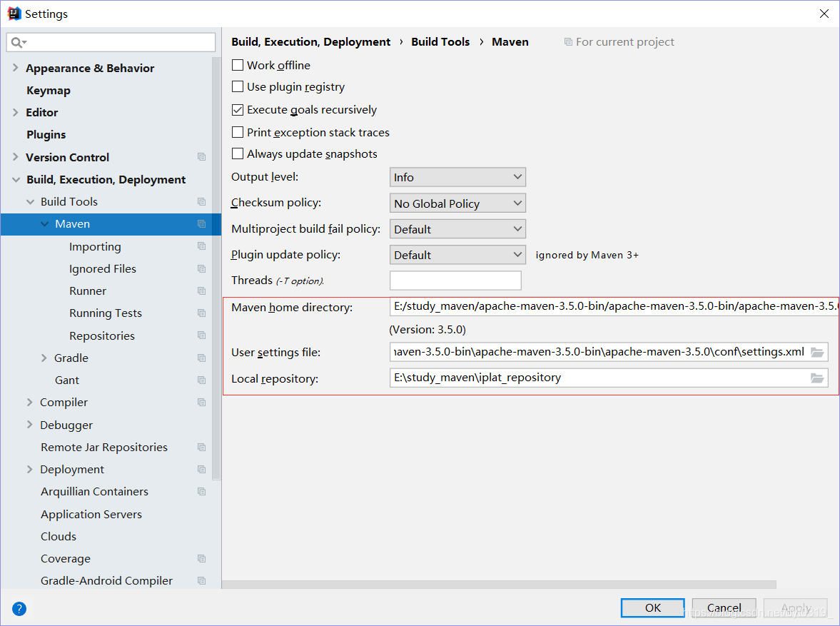Open the Repositories settings page
Viewport: 840px width, 626px height.
[x=102, y=336]
